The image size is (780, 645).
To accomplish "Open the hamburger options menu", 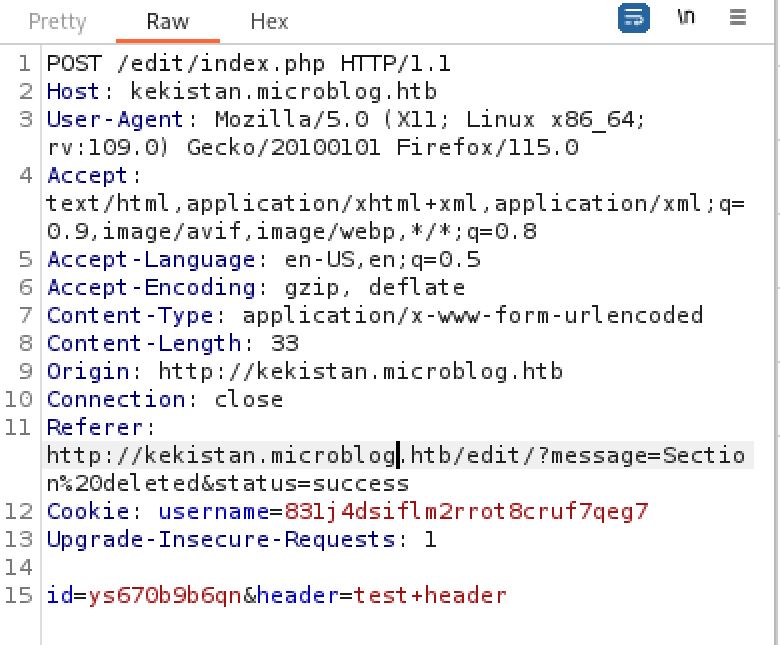I will (738, 19).
